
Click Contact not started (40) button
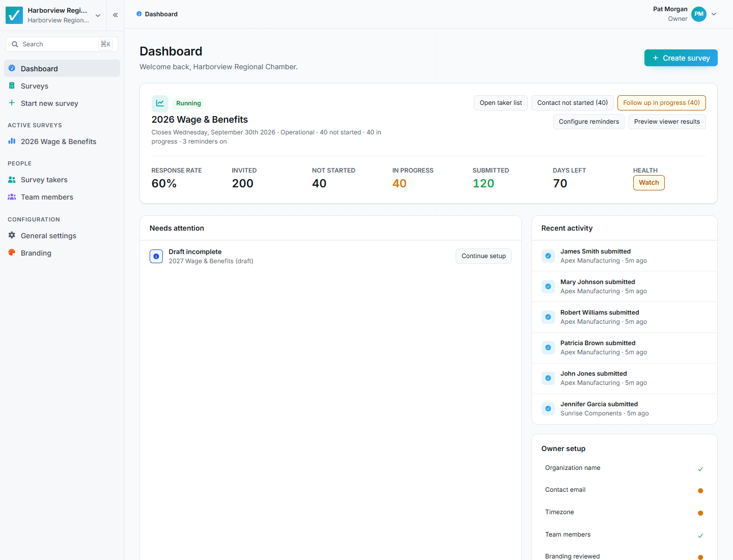(x=573, y=103)
